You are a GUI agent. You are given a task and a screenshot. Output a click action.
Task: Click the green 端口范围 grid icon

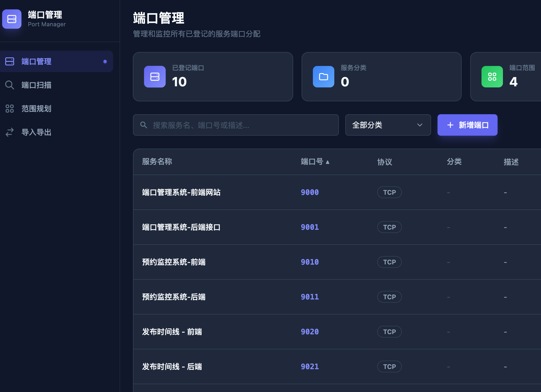[492, 77]
